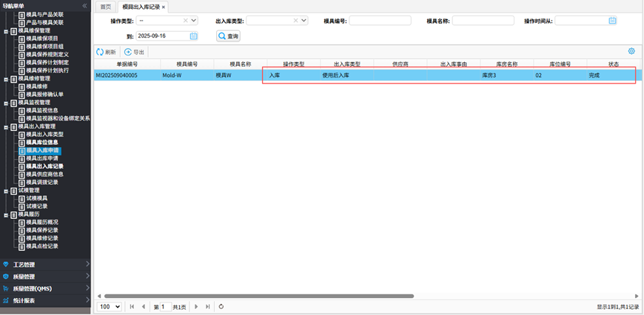Screen dimensions: 644x315
Task: Open calendar picker for the 到 date field
Action: pos(194,35)
